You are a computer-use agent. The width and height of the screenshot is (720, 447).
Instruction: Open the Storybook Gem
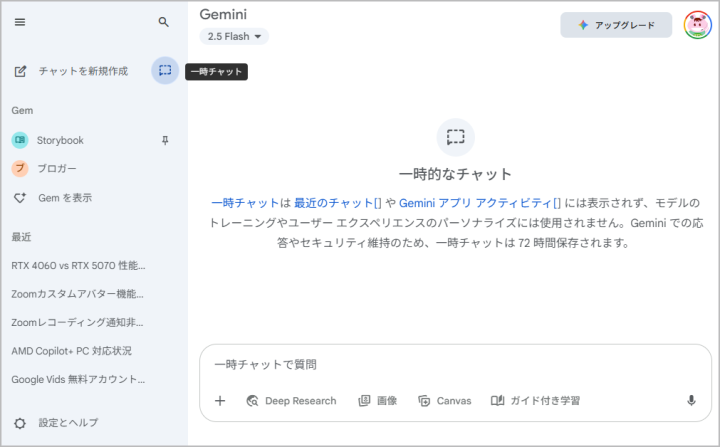point(60,140)
